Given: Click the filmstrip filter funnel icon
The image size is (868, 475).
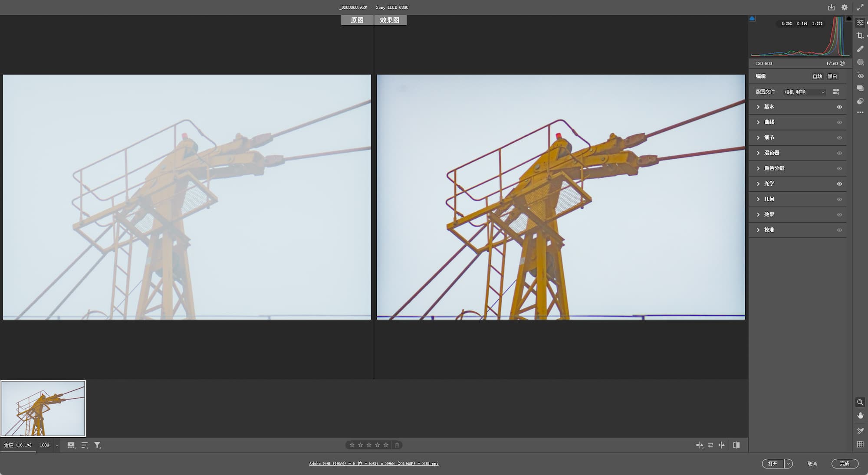Looking at the screenshot, I should 97,445.
